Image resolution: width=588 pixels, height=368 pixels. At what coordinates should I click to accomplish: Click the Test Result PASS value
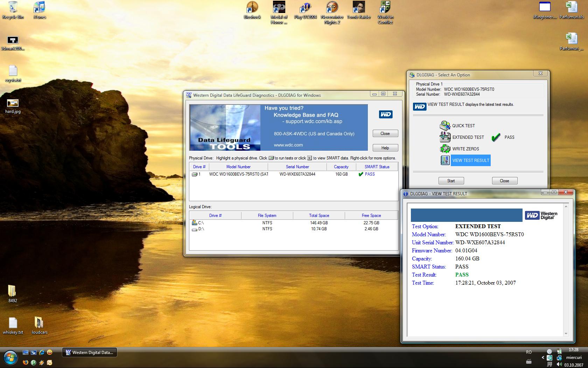(462, 275)
